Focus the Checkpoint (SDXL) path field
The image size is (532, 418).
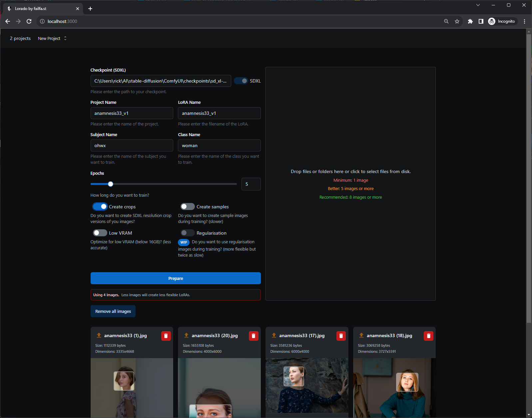[161, 81]
